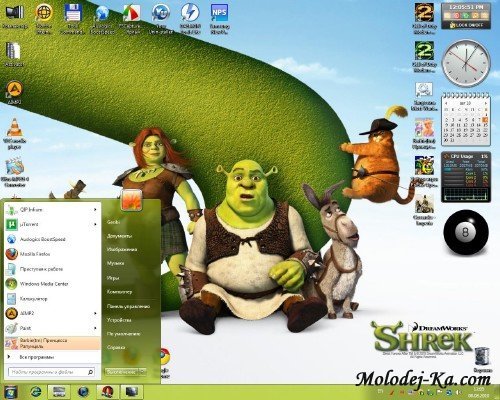Expand the µTorrent jump list arrow
The width and height of the screenshot is (500, 400).
tap(95, 224)
